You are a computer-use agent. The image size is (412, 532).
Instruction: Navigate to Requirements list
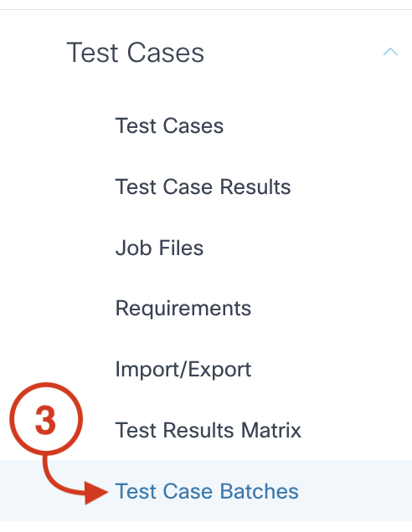[x=183, y=309]
